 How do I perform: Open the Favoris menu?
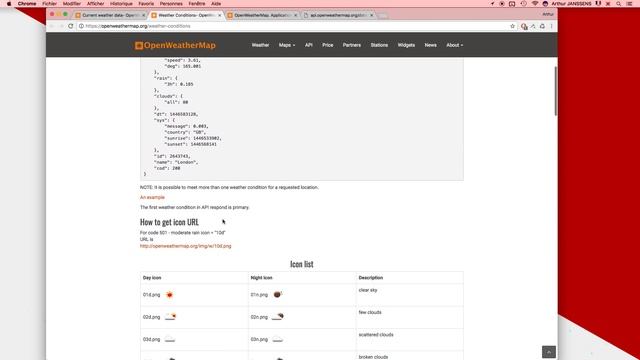coord(146,4)
